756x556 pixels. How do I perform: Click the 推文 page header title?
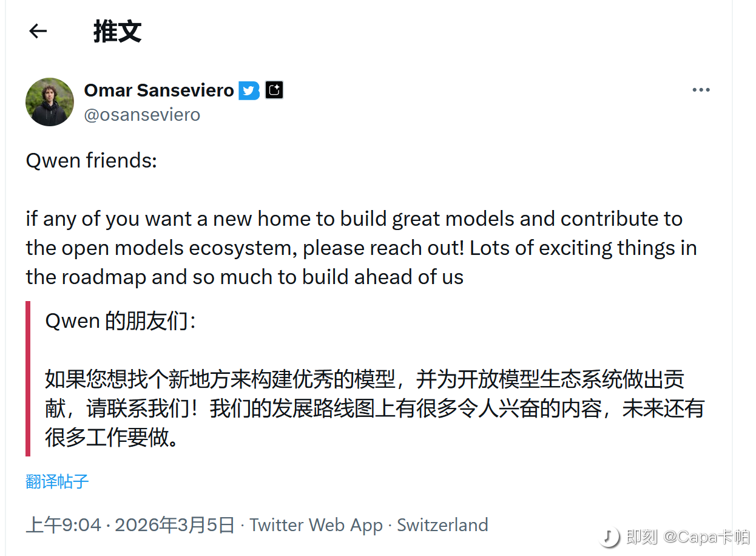click(x=117, y=32)
